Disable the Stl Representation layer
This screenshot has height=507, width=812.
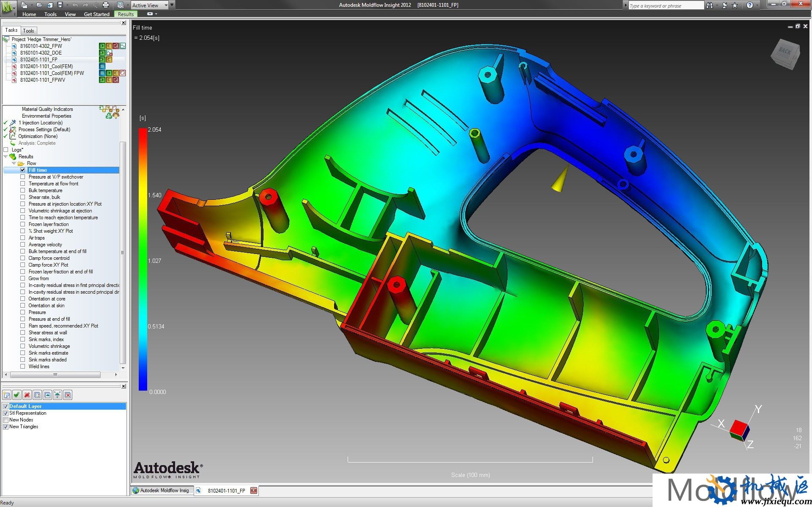(x=5, y=413)
